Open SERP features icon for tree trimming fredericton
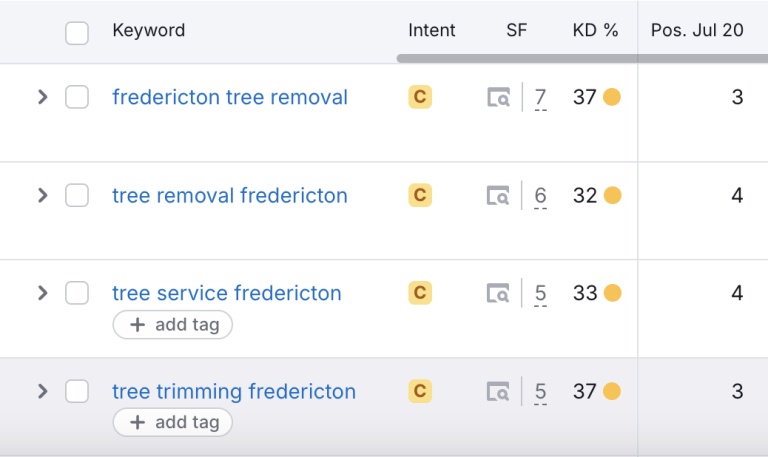Viewport: 768px width, 457px height. click(x=498, y=392)
